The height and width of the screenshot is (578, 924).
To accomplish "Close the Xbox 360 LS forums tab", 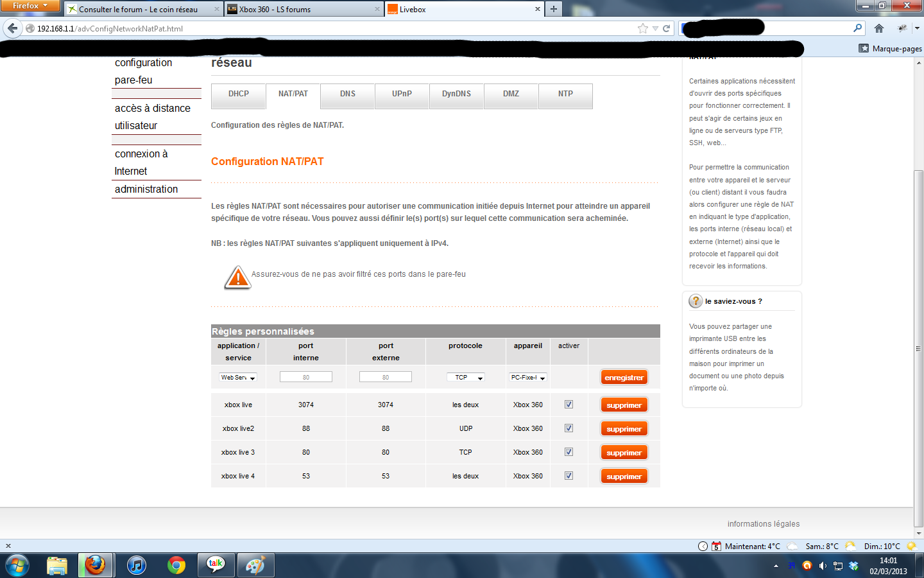I will click(377, 9).
